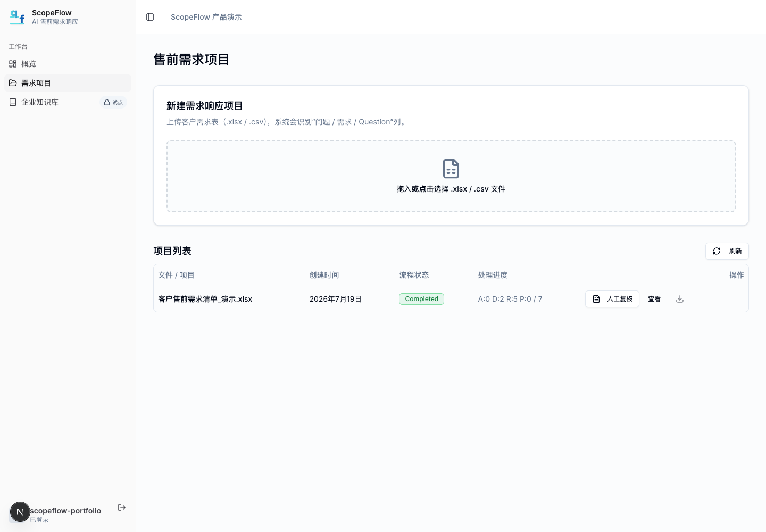The image size is (766, 532).
Task: Open 企业知识库 sidebar item
Action: click(x=68, y=102)
